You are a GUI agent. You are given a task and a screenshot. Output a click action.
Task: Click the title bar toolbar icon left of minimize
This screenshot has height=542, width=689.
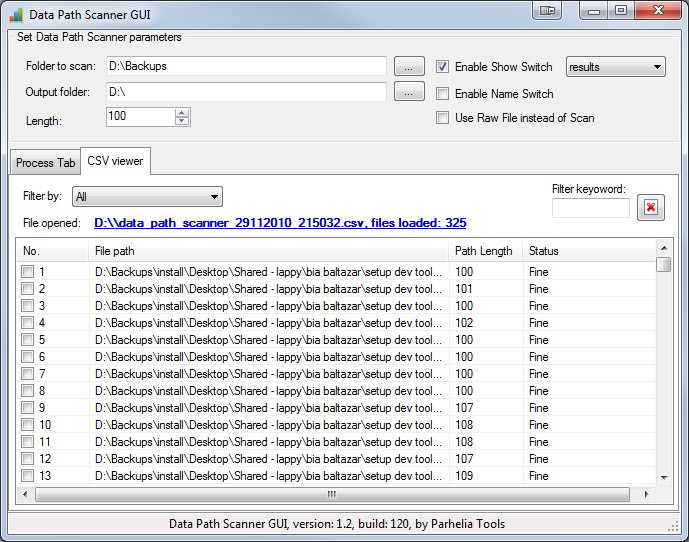pyautogui.click(x=547, y=11)
